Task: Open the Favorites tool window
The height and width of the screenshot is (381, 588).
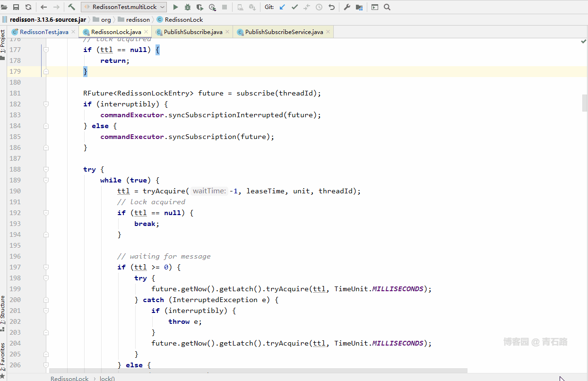Action: coord(3,361)
